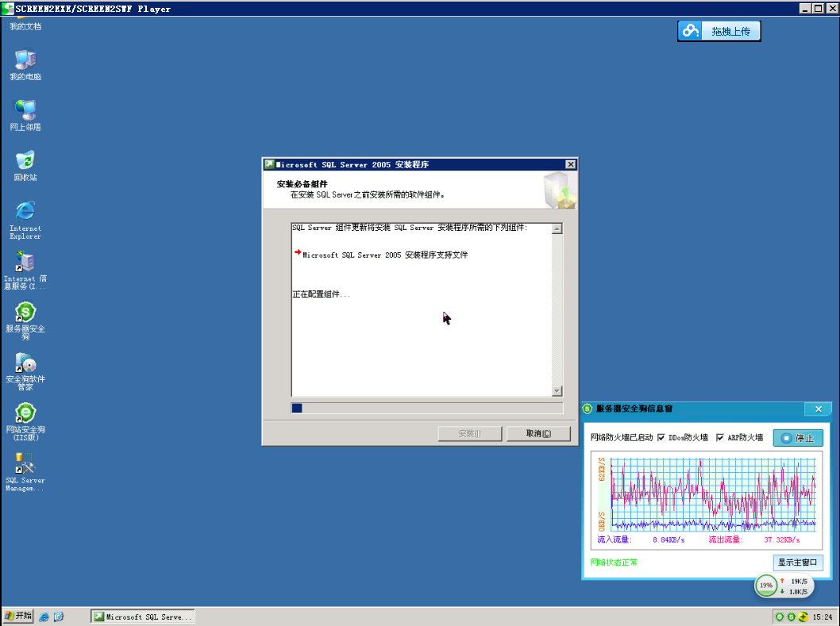Screen dimensions: 840x626
Task: Click the 停止 firewall toggle button
Action: [x=798, y=438]
